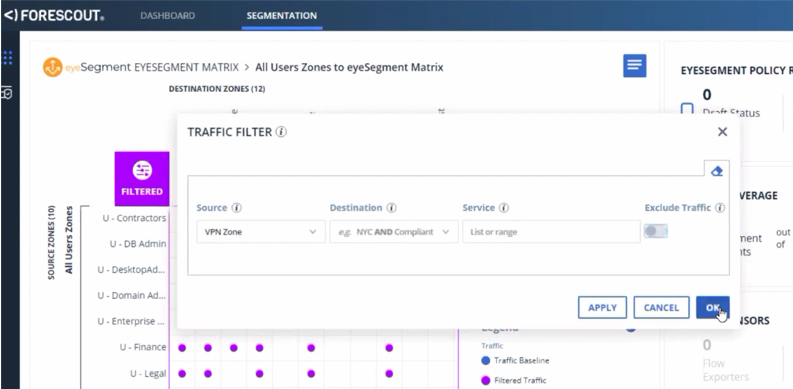Click the Service info icon
Screen dimensions: 793x389
point(504,208)
